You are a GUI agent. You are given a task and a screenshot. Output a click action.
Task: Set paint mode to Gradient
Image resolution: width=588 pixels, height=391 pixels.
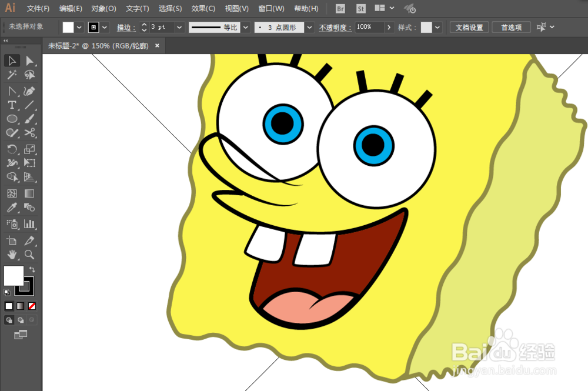(x=21, y=306)
